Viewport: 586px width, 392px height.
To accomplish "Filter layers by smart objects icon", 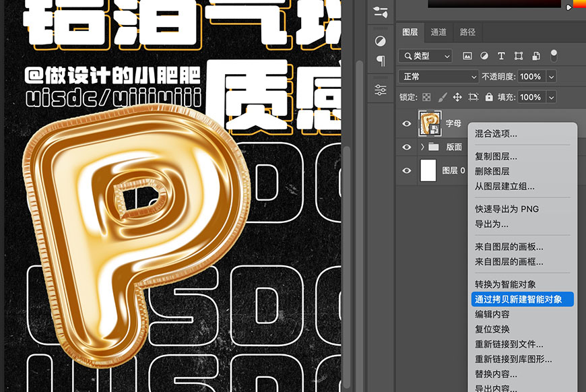I will 536,56.
